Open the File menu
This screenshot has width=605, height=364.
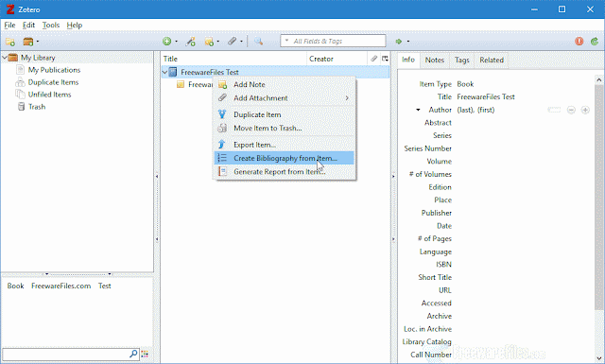[x=9, y=26]
